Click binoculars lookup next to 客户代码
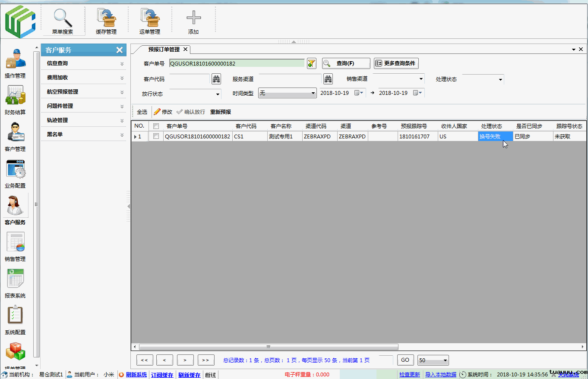The image size is (588, 379). click(216, 79)
